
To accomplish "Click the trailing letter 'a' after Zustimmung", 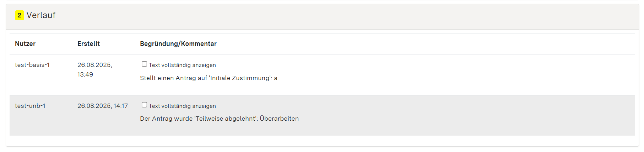I will pos(276,78).
